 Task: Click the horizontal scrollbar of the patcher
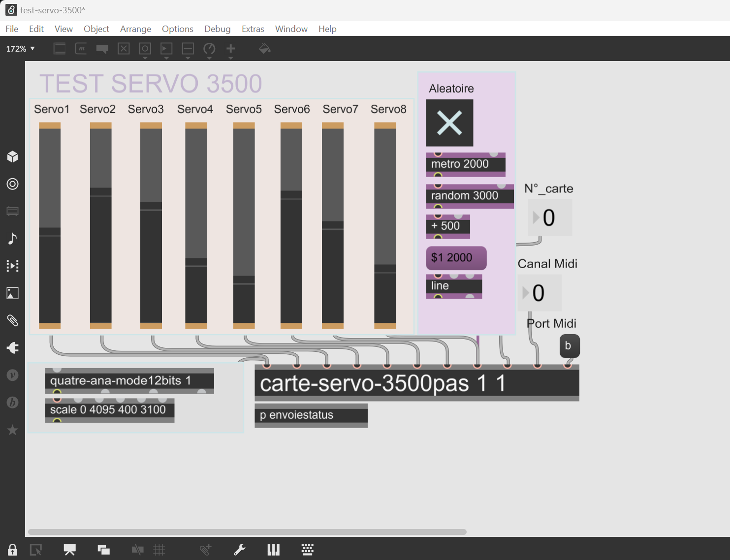pos(247,532)
